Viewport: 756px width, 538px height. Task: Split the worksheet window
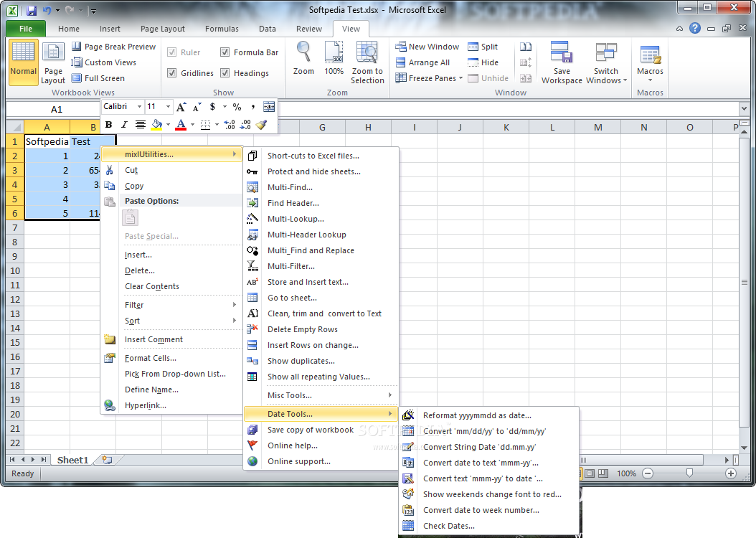point(483,47)
